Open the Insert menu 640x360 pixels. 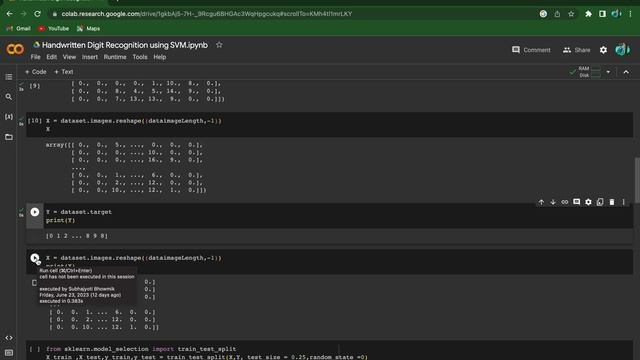coord(90,57)
